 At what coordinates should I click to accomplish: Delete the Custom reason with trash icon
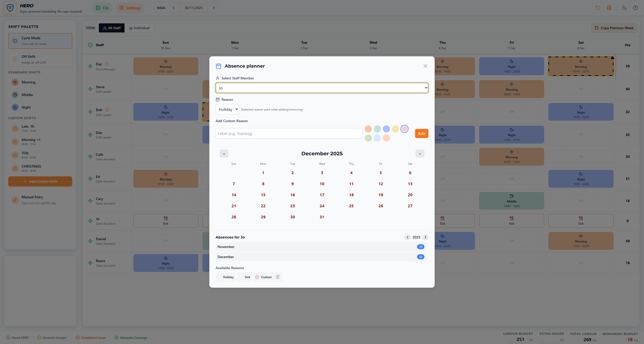point(278,277)
